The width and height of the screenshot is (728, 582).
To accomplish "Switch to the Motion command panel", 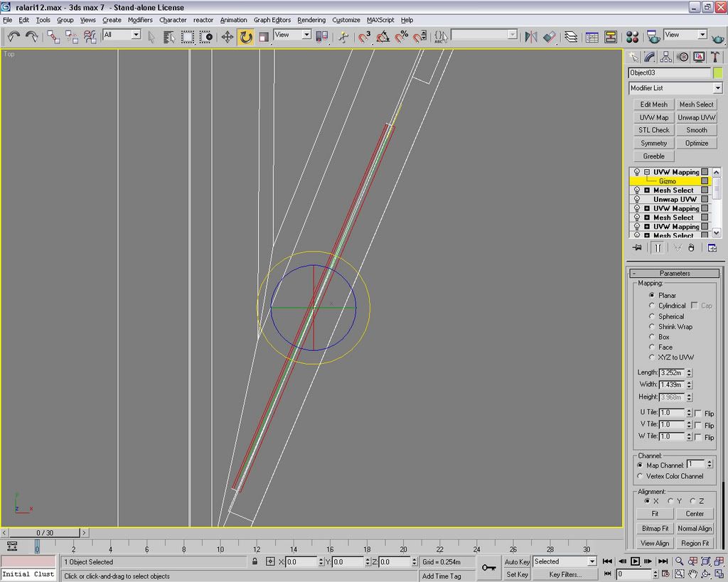I will 682,57.
